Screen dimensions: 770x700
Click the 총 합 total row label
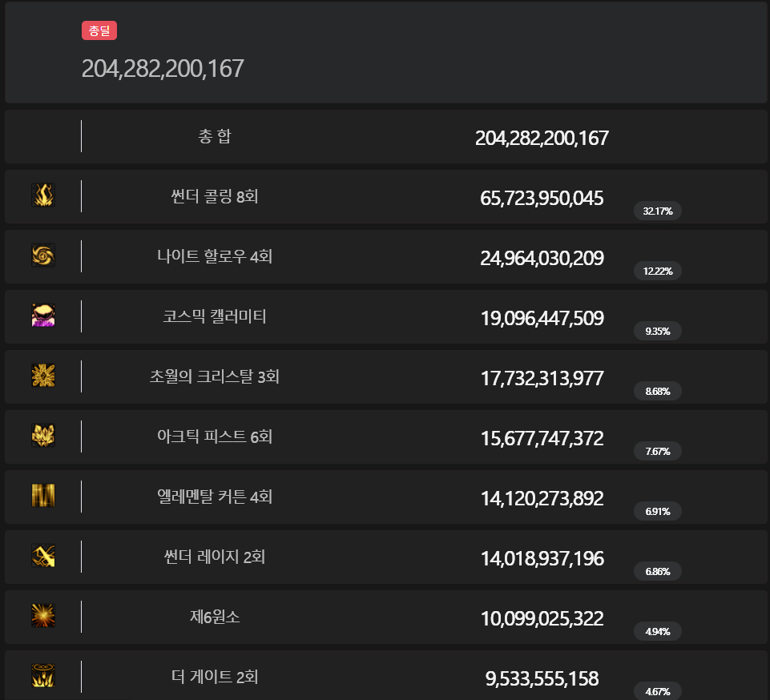tap(215, 136)
